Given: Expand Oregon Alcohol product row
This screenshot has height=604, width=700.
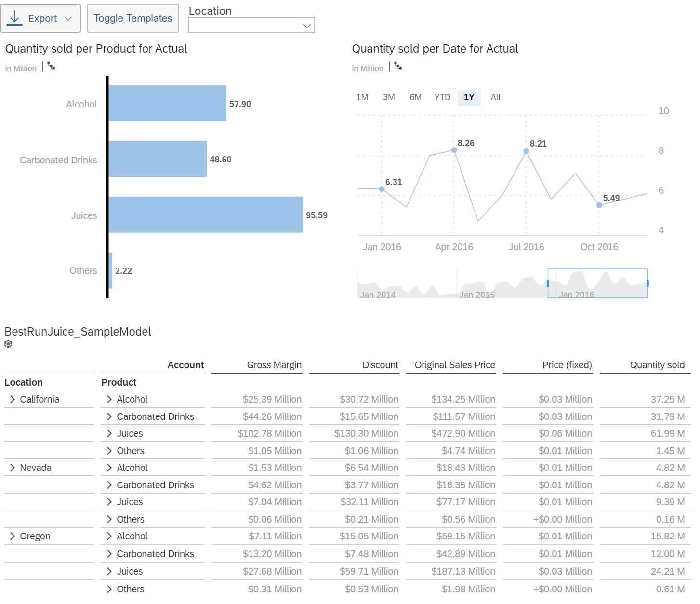Looking at the screenshot, I should click(109, 536).
